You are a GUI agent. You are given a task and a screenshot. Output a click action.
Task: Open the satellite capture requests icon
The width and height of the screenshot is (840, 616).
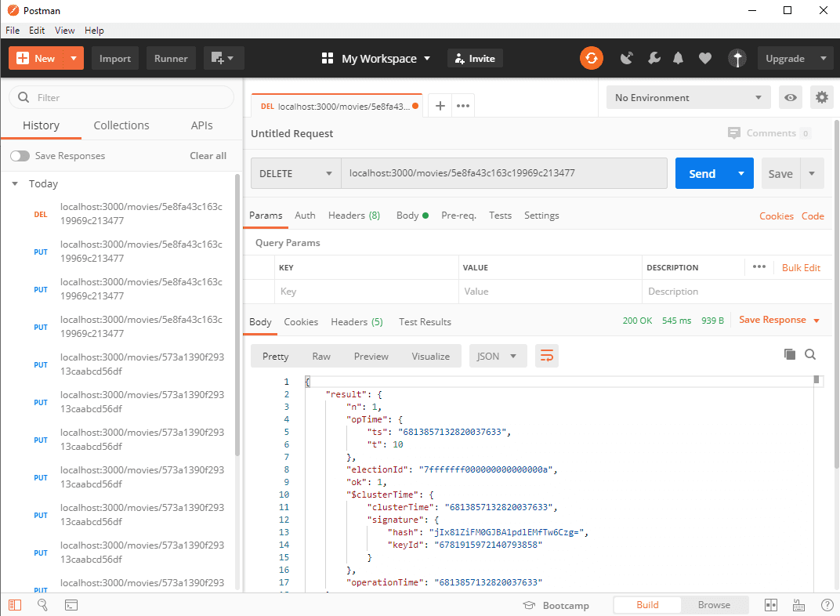(x=626, y=58)
